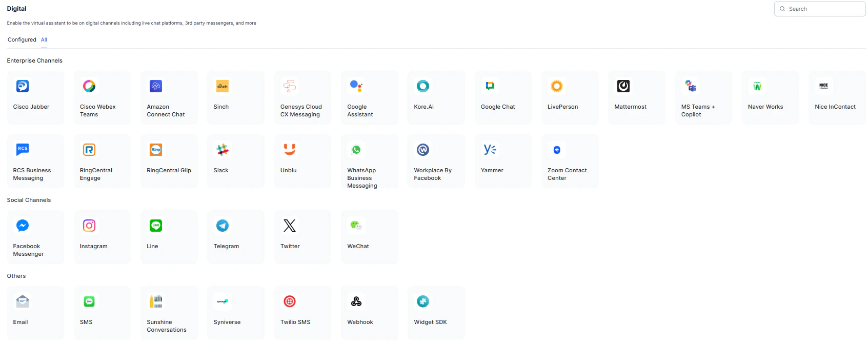The height and width of the screenshot is (344, 868).
Task: Open the Twitter X icon
Action: 290,226
